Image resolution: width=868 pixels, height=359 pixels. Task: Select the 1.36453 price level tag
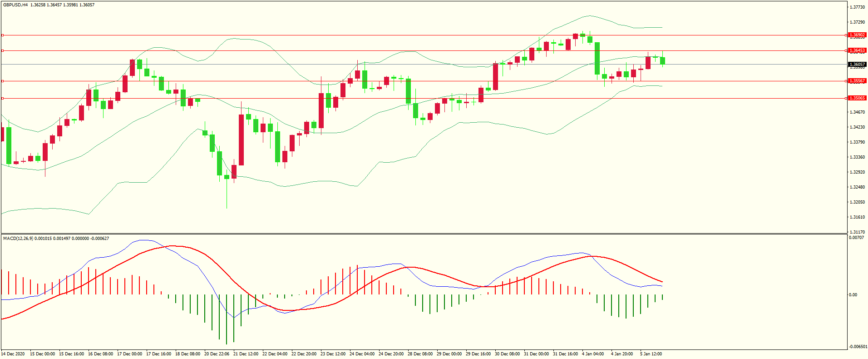click(857, 50)
